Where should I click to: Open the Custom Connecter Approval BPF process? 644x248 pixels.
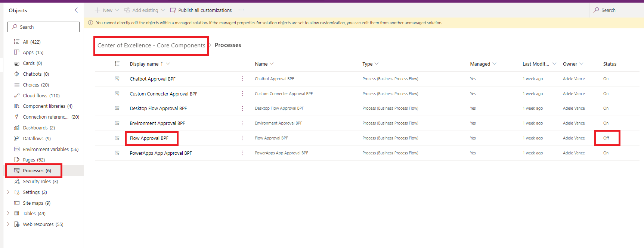[x=164, y=94]
